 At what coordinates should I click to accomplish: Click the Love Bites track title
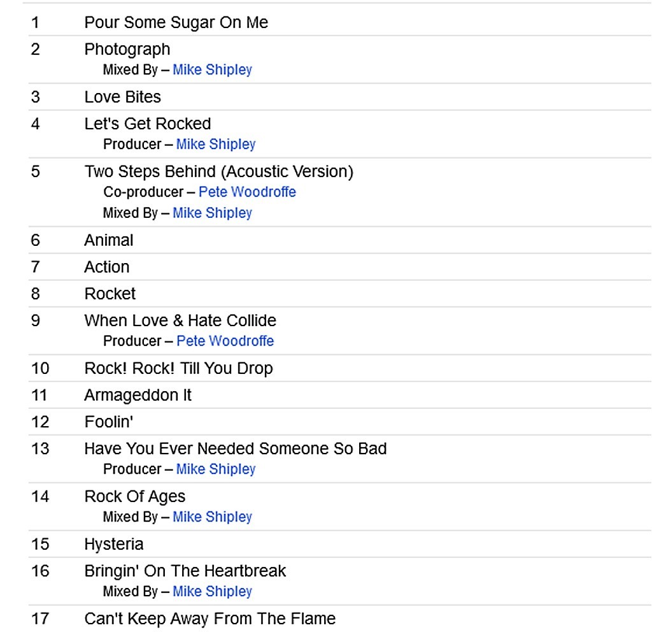[x=122, y=97]
